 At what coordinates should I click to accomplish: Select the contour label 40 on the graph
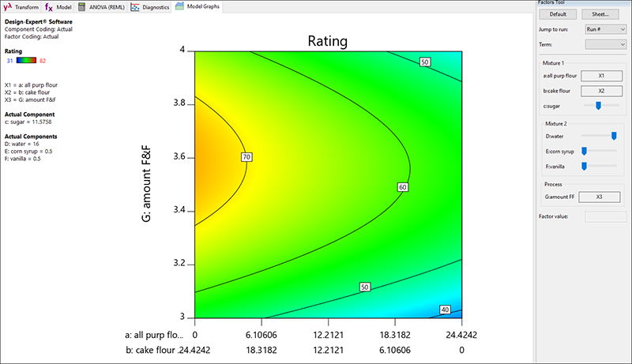point(446,310)
